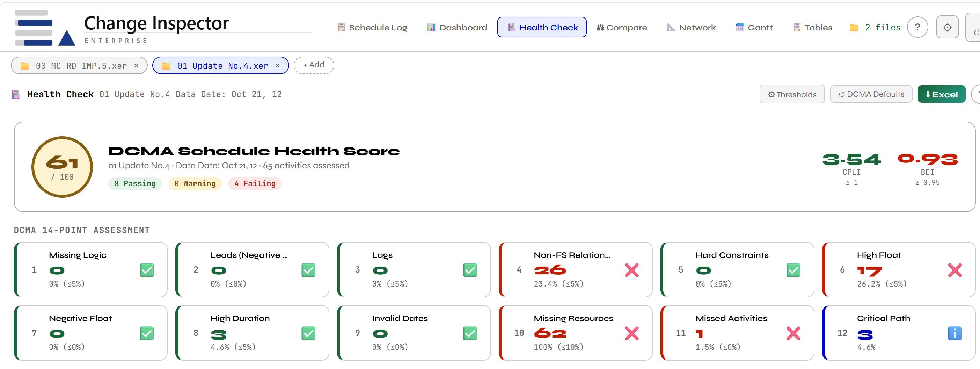Export the health check to Excel

pos(942,94)
